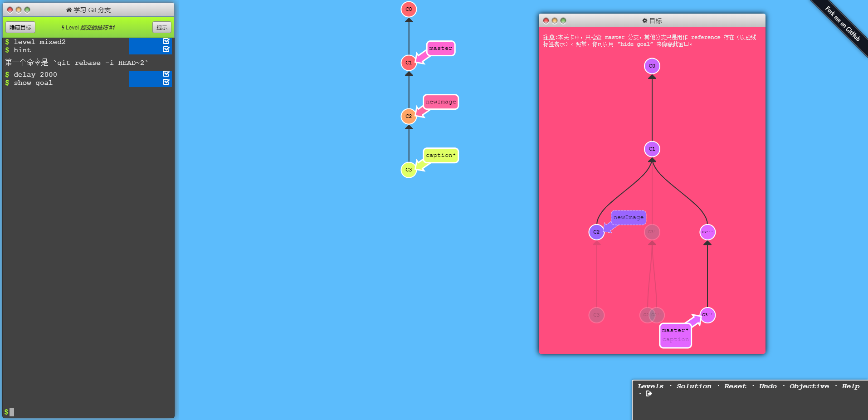Click Objective in bottom toolbar
Image resolution: width=868 pixels, height=420 pixels.
click(x=809, y=386)
